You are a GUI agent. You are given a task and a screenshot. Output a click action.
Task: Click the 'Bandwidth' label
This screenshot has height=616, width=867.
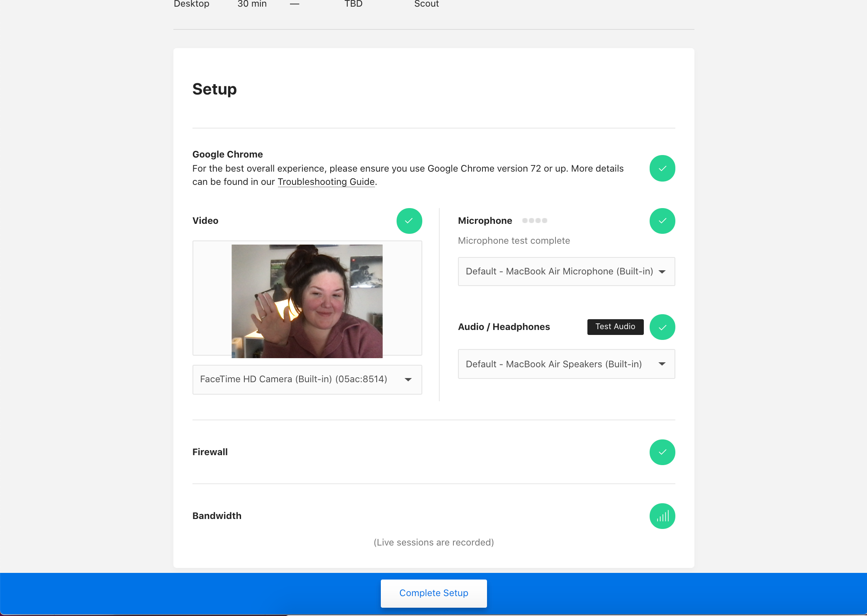(x=217, y=516)
